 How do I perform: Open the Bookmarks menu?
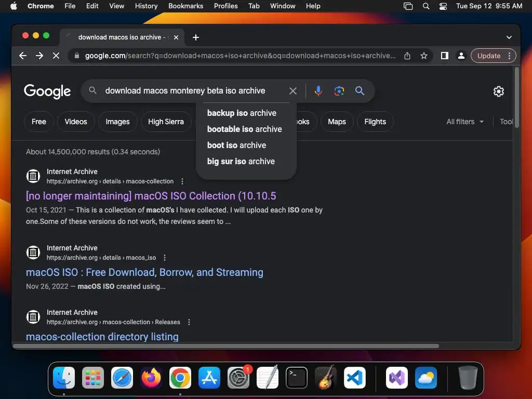(185, 6)
